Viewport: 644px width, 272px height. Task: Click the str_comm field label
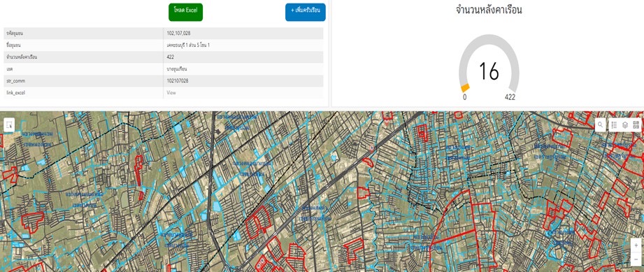click(x=15, y=81)
